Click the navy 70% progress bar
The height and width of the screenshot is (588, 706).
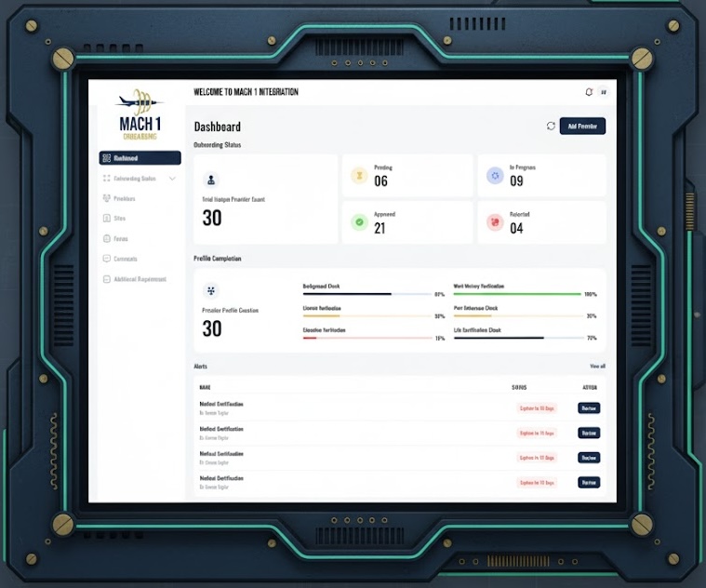click(x=519, y=338)
